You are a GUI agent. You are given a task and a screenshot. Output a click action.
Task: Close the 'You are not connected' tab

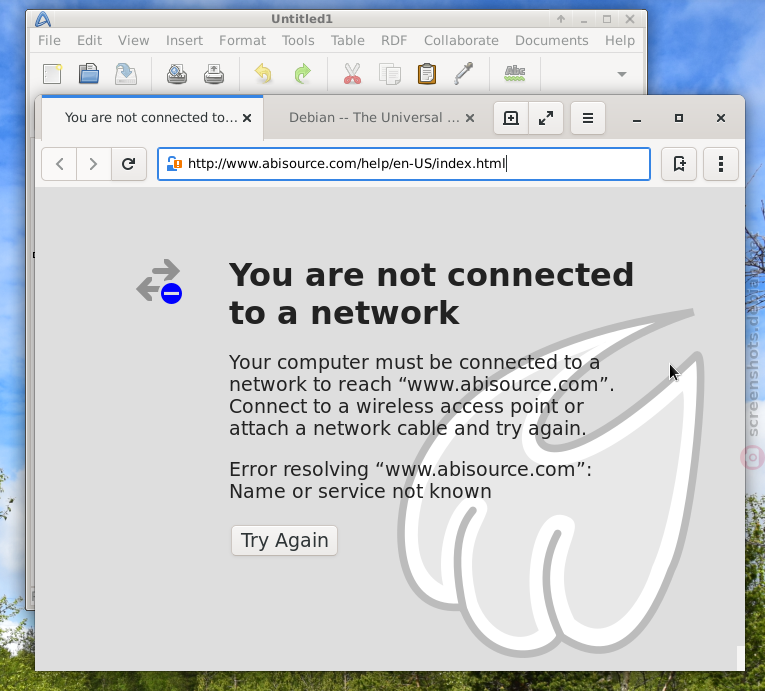pos(247,118)
